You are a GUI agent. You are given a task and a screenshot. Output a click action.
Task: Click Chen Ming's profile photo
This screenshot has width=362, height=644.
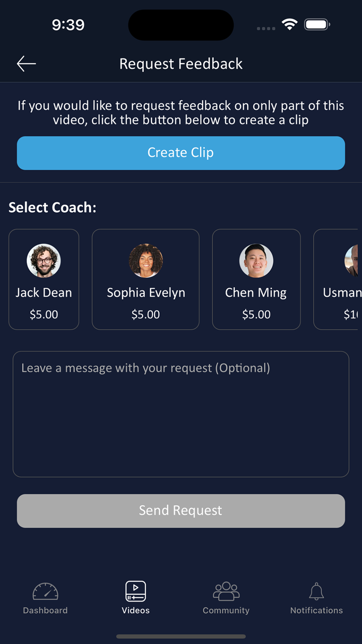(x=256, y=260)
